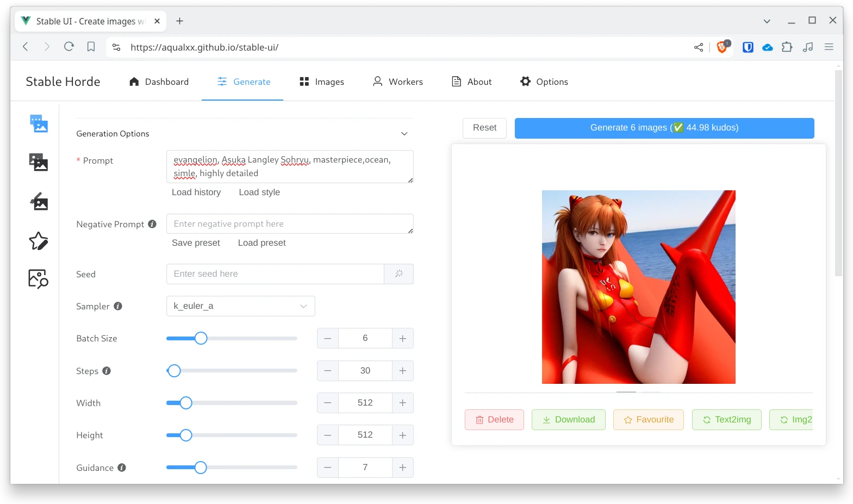This screenshot has width=853, height=504.
Task: Click the Negative Prompt input field
Action: [x=289, y=224]
